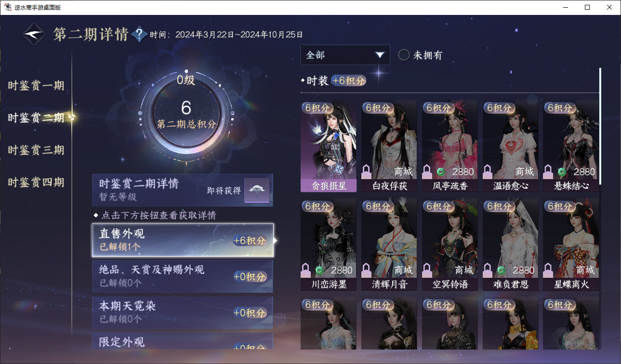This screenshot has width=621, height=364.
Task: Click the jade currency icon on 川峦游墨
Action: pos(319,270)
